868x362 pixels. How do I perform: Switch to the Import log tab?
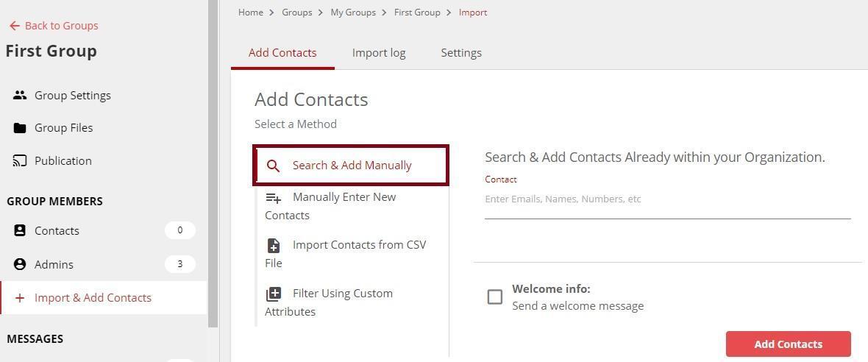379,53
